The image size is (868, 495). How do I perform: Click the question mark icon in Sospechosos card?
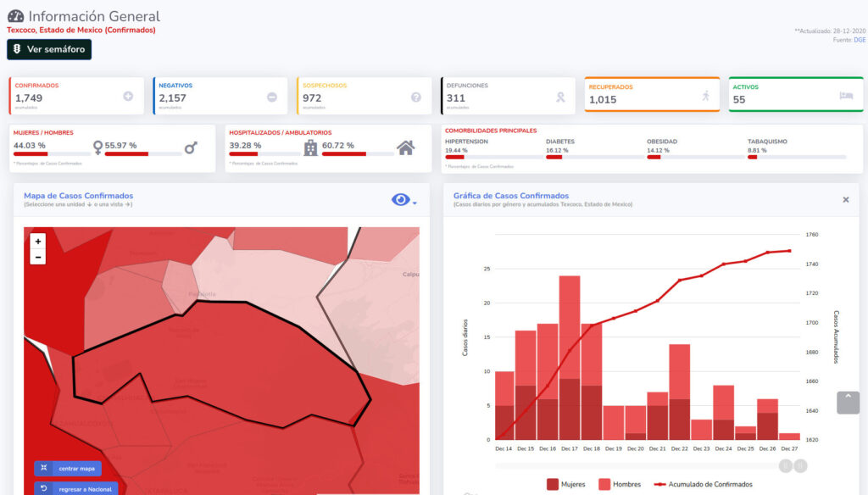(x=416, y=97)
